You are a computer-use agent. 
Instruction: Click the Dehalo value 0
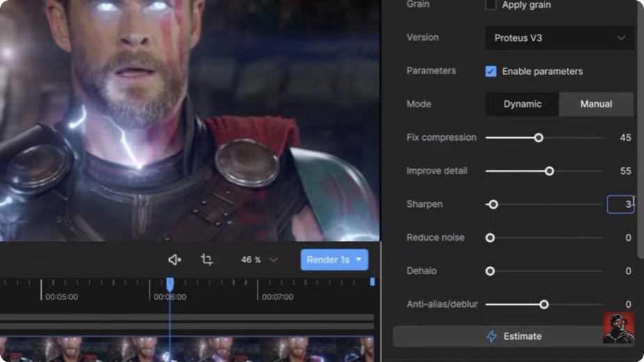[628, 271]
